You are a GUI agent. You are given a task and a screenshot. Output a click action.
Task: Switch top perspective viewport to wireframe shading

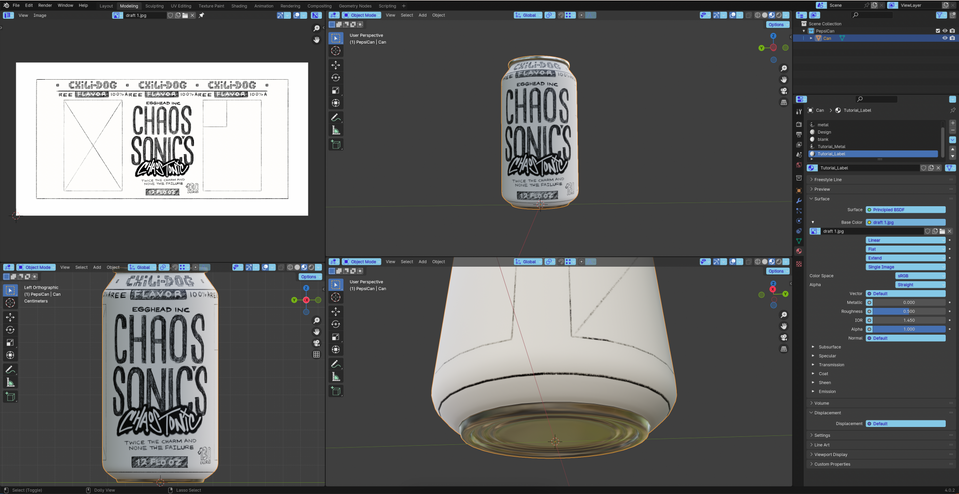(757, 15)
